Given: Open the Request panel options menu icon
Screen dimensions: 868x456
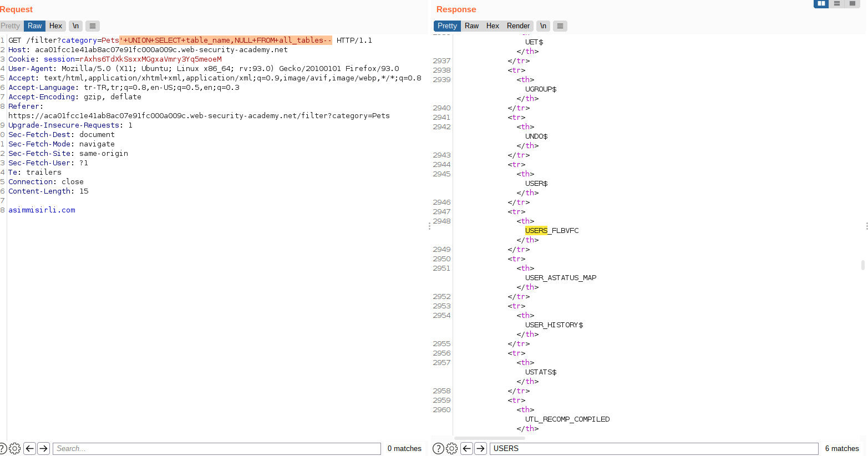Looking at the screenshot, I should 93,26.
